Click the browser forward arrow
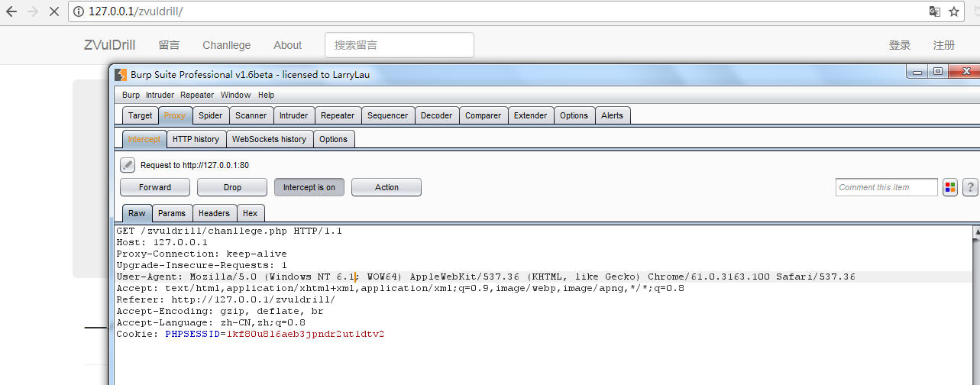This screenshot has width=980, height=385. coord(34,11)
